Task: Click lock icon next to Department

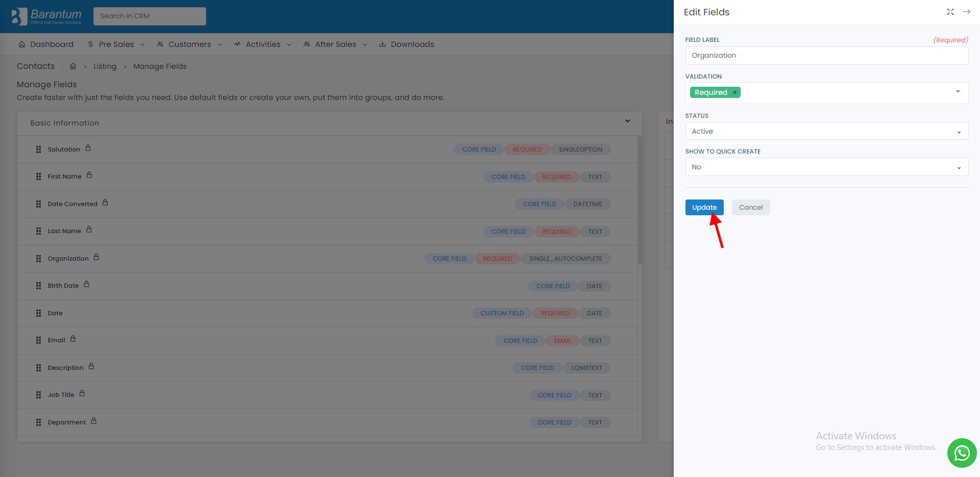Action: point(93,421)
